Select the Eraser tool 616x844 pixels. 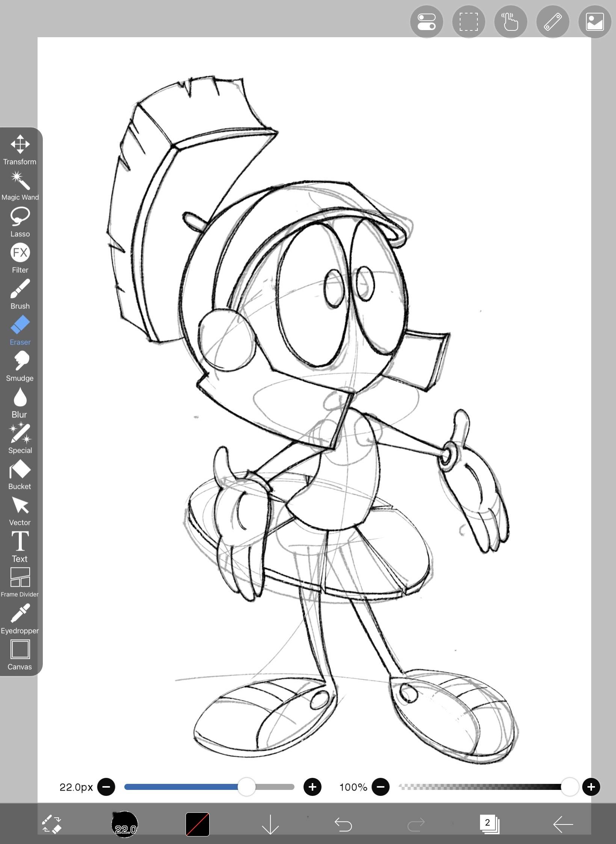point(20,331)
